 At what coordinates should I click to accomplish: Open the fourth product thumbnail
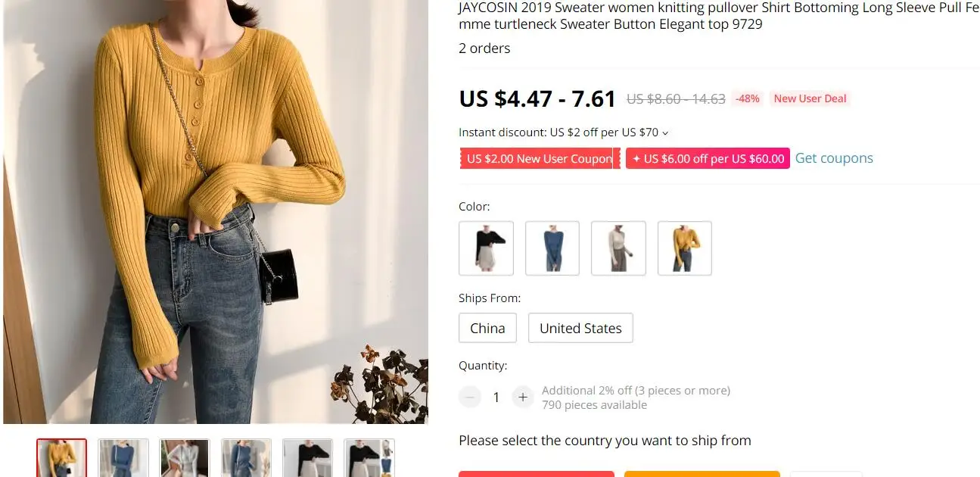(x=246, y=458)
